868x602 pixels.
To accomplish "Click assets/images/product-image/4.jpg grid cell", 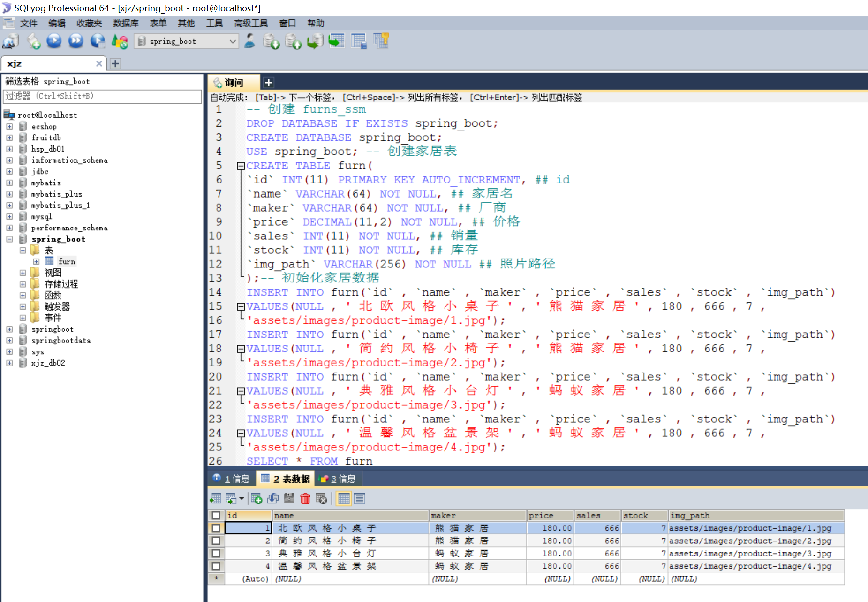I will coord(756,566).
